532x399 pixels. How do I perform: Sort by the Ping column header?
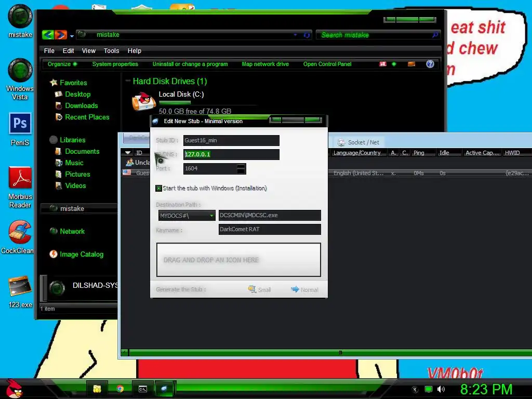[x=419, y=153]
